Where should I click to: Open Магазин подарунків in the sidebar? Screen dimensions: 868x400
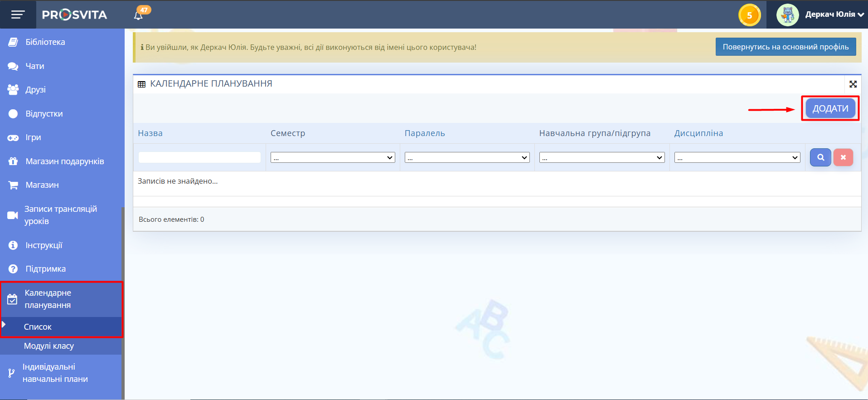[64, 161]
